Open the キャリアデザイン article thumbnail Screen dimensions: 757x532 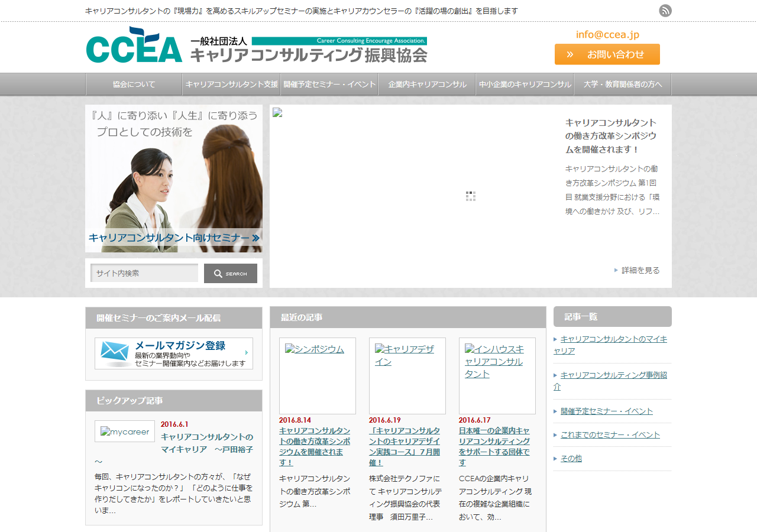[407, 376]
